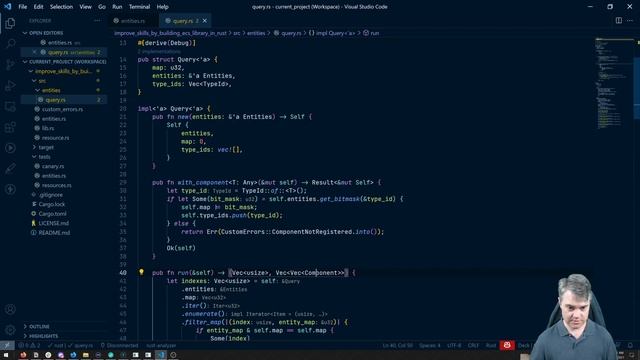Open the Run and Debug view
Image resolution: width=640 pixels, height=360 pixels.
pyautogui.click(x=10, y=85)
